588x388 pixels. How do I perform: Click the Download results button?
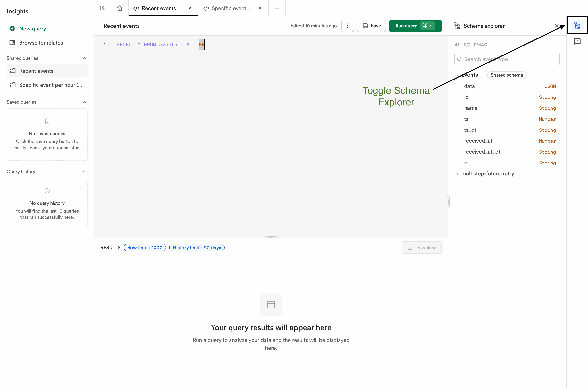coord(422,248)
